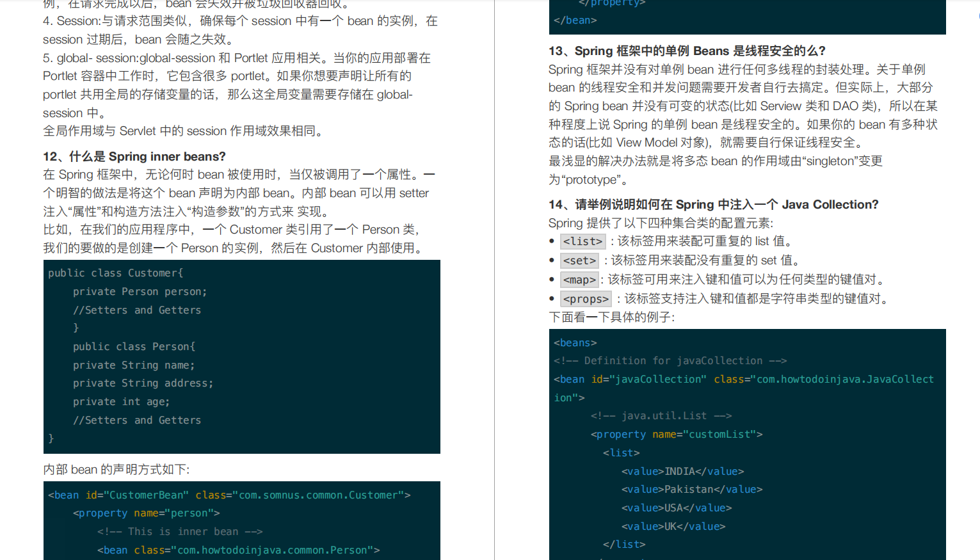Click the <list> tag label in bullet list
The height and width of the screenshot is (560, 980).
pos(582,241)
